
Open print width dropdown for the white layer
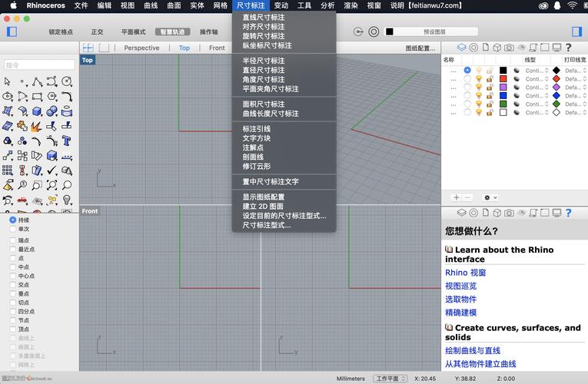click(576, 112)
